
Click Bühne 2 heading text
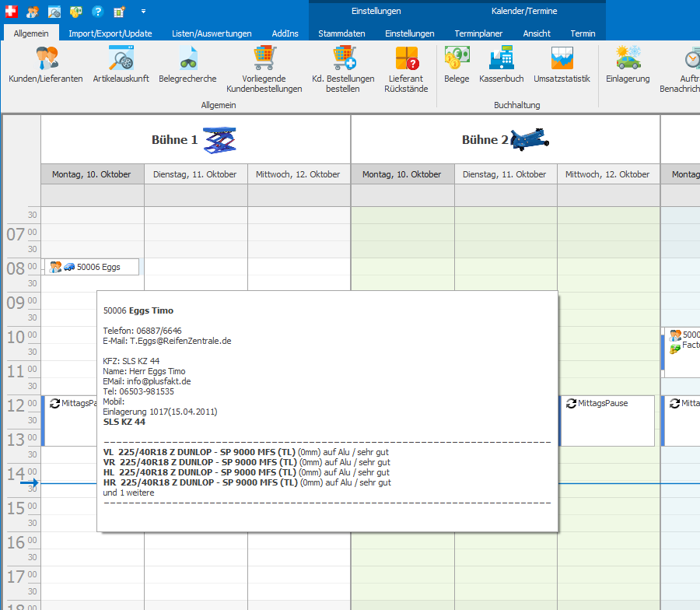[x=485, y=140]
